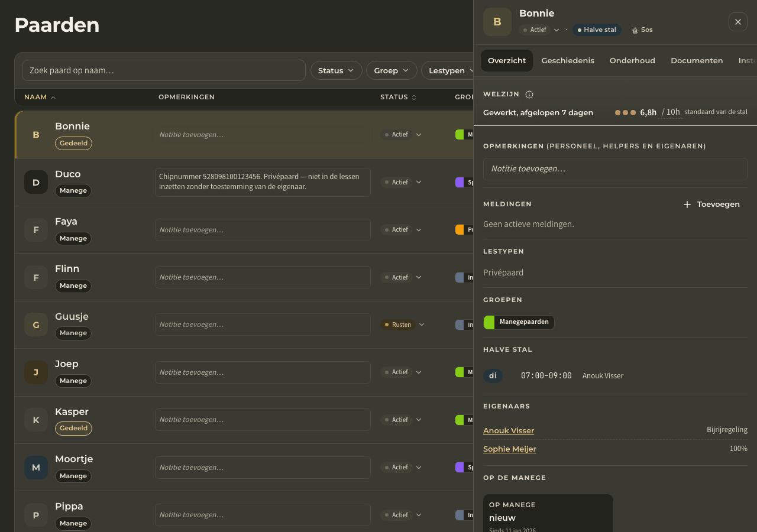Switch to the Geschiedenis tab
Image resolution: width=757 pixels, height=532 pixels.
pyautogui.click(x=568, y=61)
